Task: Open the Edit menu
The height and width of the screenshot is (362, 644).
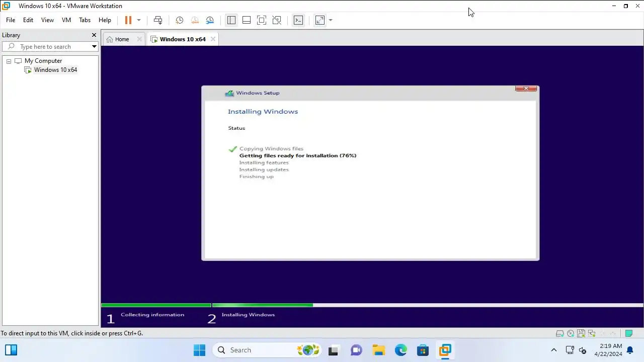Action: [x=28, y=20]
